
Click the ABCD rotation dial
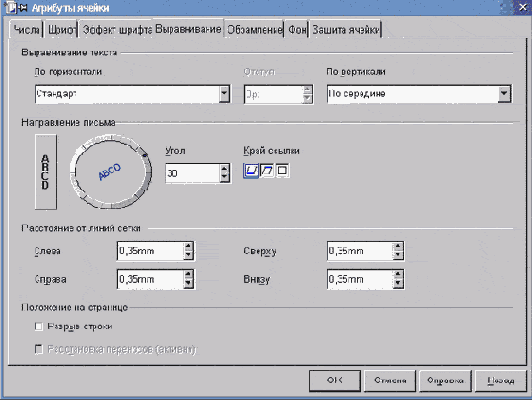(x=111, y=171)
